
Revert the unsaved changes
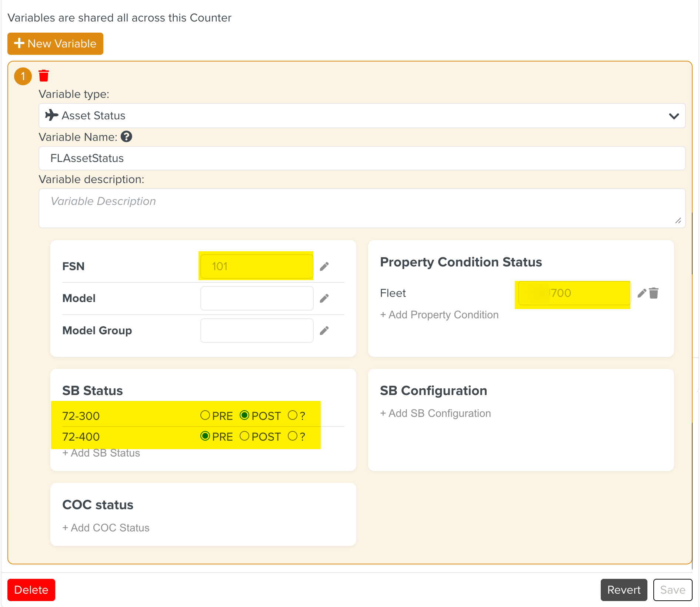tap(624, 590)
